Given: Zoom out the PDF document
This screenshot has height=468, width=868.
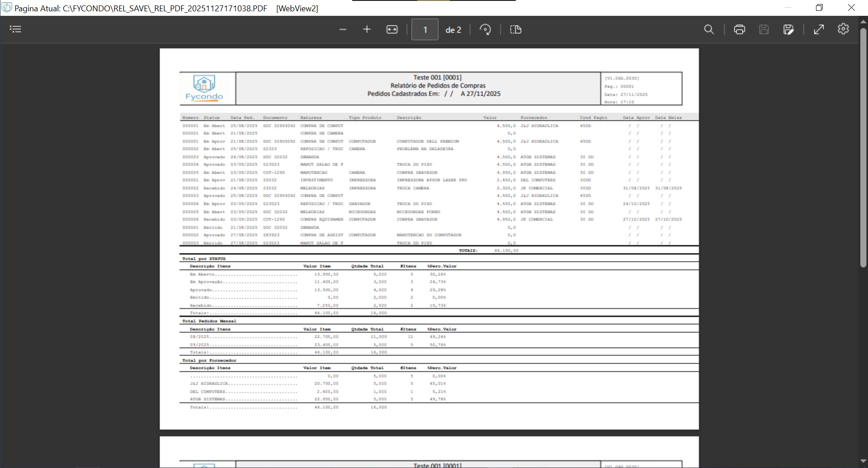Looking at the screenshot, I should click(x=343, y=29).
